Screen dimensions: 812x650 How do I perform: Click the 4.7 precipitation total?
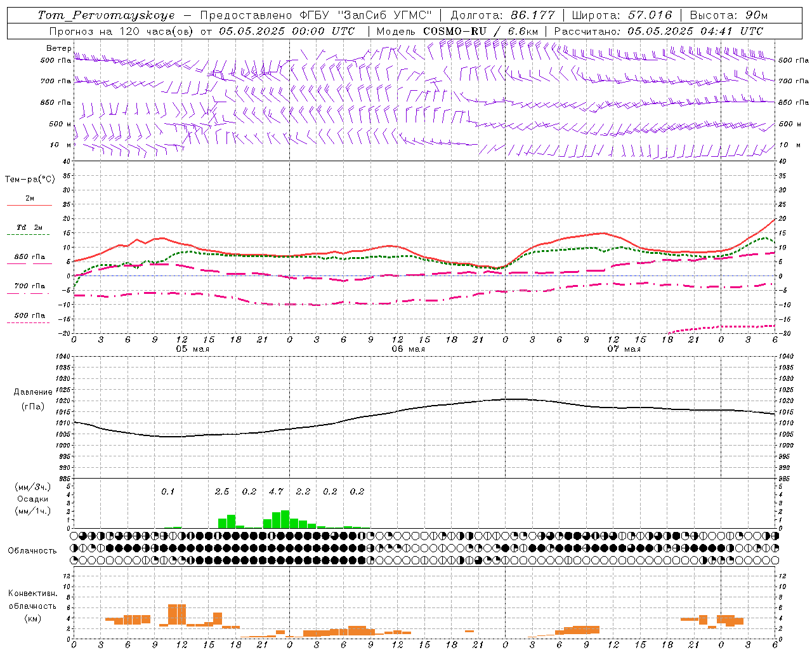click(x=276, y=491)
